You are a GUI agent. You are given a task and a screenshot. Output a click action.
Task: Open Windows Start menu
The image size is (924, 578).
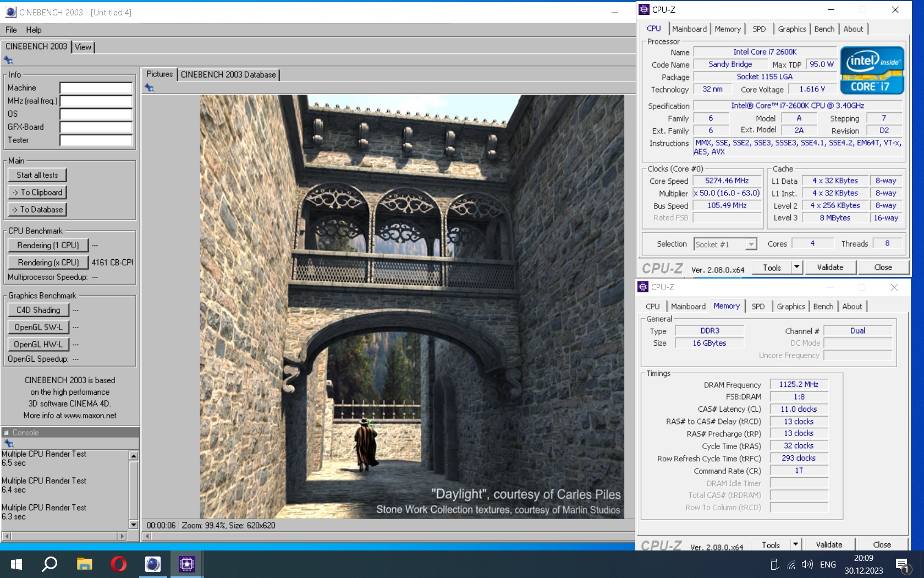tap(16, 564)
